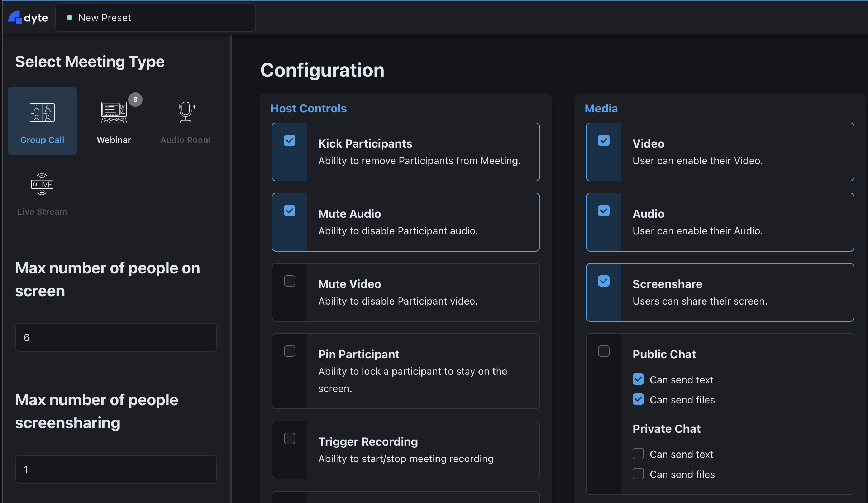
Task: Click the max people screensharing field
Action: click(116, 469)
